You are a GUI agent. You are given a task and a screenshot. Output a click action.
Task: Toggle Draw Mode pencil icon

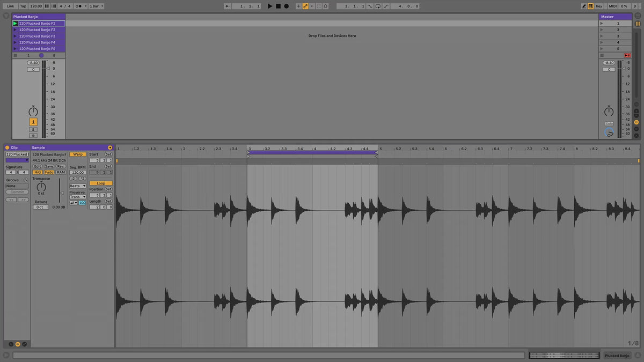click(584, 6)
